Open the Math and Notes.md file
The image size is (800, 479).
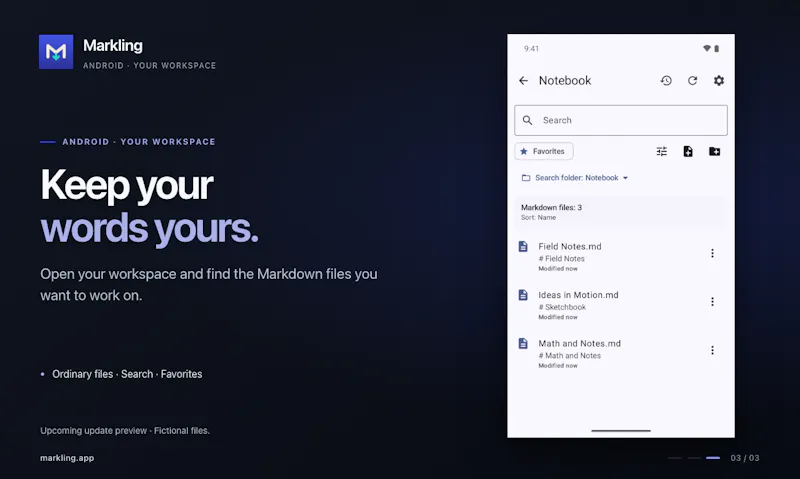click(x=621, y=353)
